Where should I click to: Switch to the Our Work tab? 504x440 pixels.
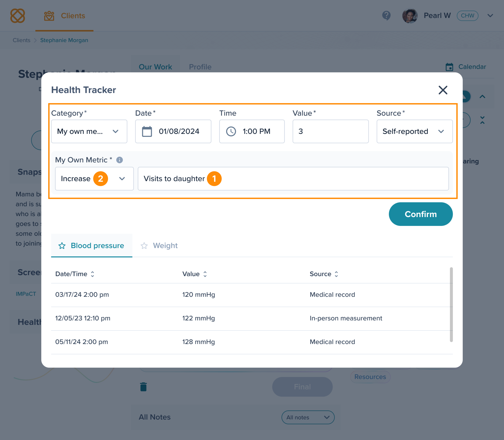[155, 67]
